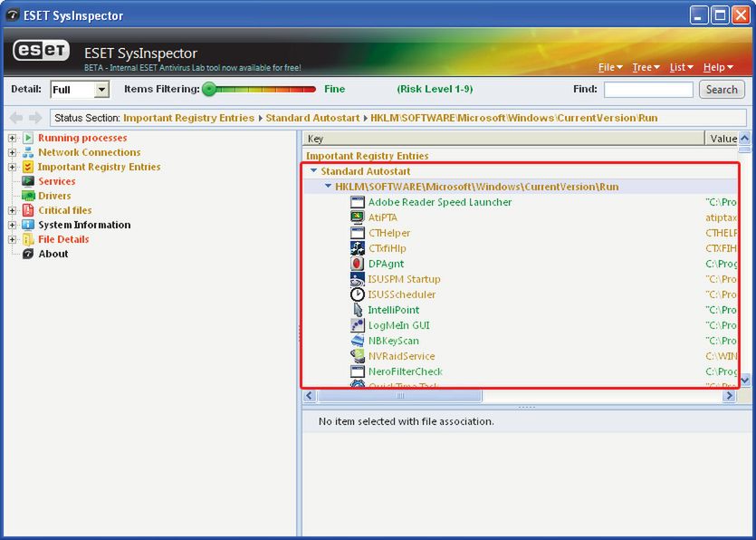Image resolution: width=756 pixels, height=540 pixels.
Task: Select the About tree item label
Action: pyautogui.click(x=53, y=254)
